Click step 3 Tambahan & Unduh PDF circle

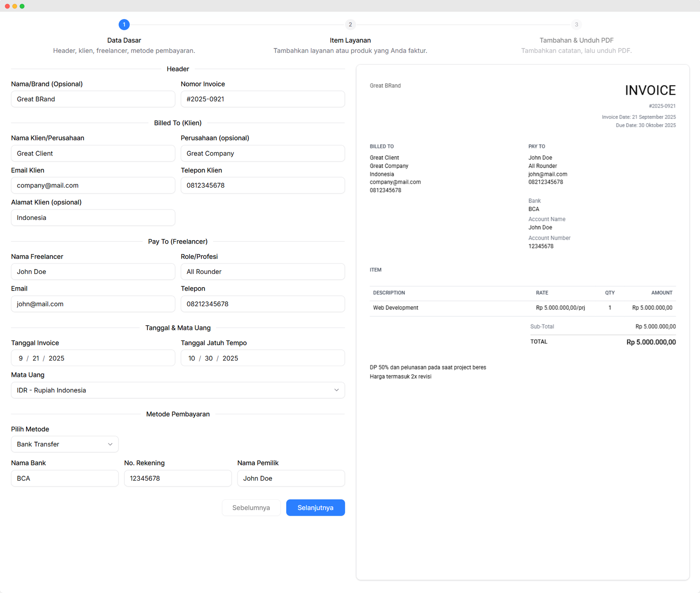click(576, 24)
